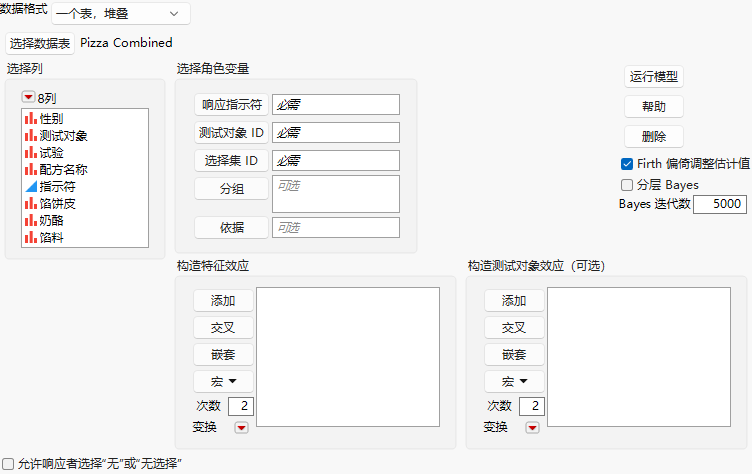Viewport: 752px width, 474px height.
Task: Click 嵌套 in 构造特征效应 panel
Action: tap(223, 355)
